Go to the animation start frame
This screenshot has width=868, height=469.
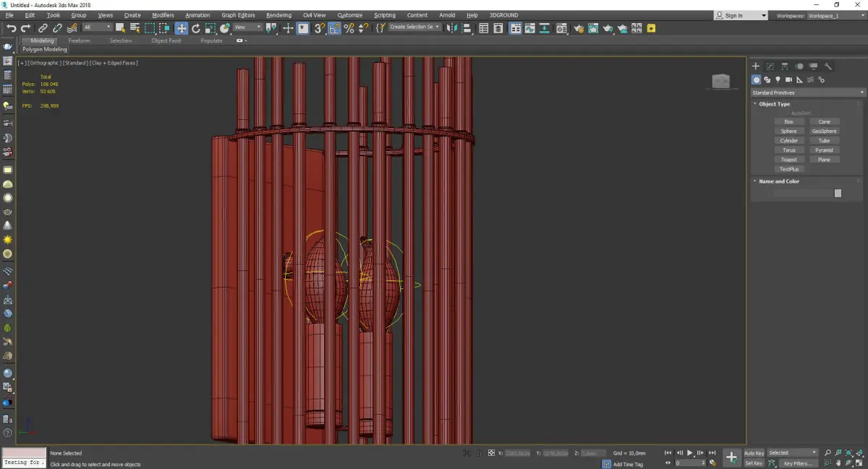(x=669, y=453)
